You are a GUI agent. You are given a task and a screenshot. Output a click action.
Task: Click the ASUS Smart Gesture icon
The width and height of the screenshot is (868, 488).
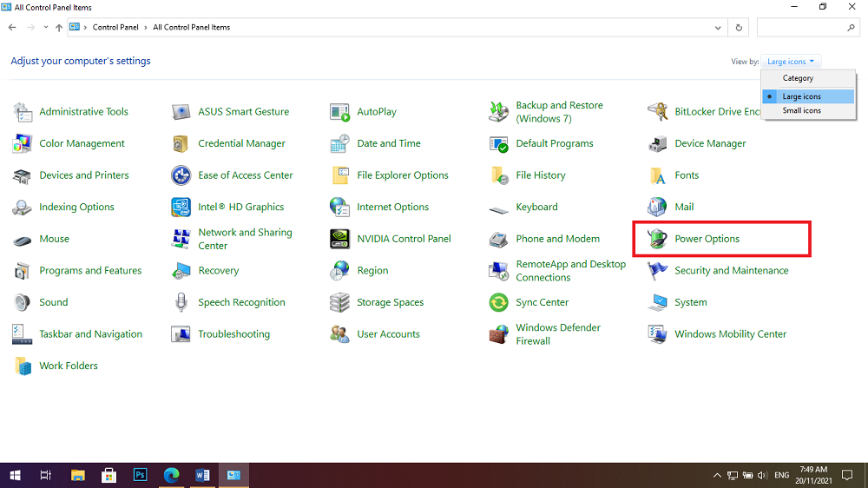[x=181, y=112]
